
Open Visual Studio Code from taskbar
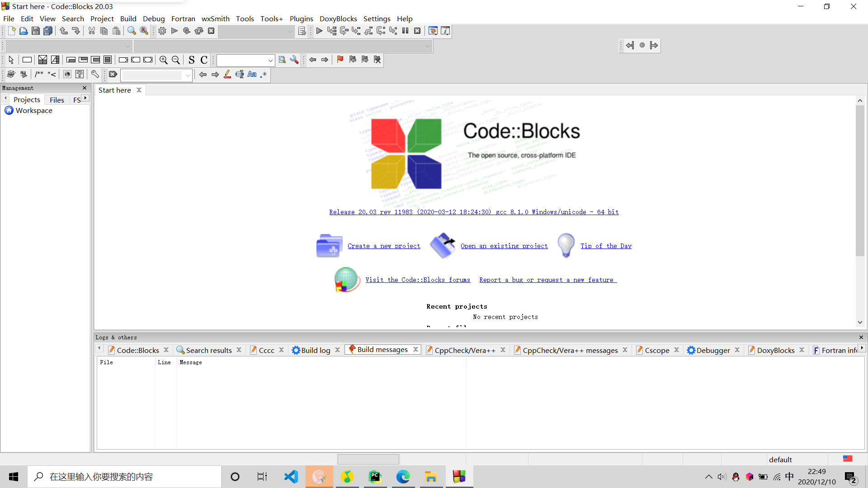tap(291, 477)
